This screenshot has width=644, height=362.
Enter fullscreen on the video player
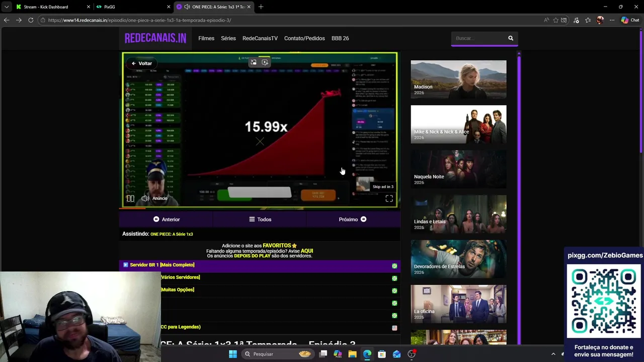(x=389, y=199)
